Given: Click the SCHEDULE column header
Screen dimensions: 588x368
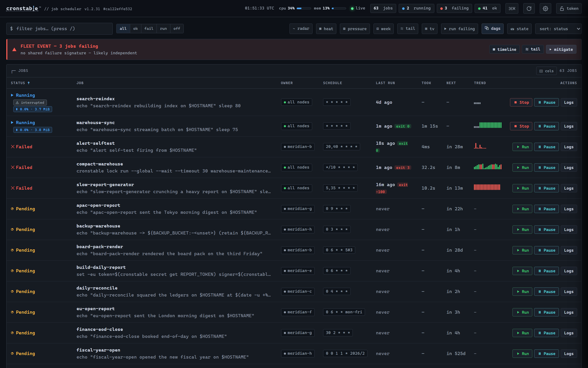Looking at the screenshot, I should (x=332, y=83).
